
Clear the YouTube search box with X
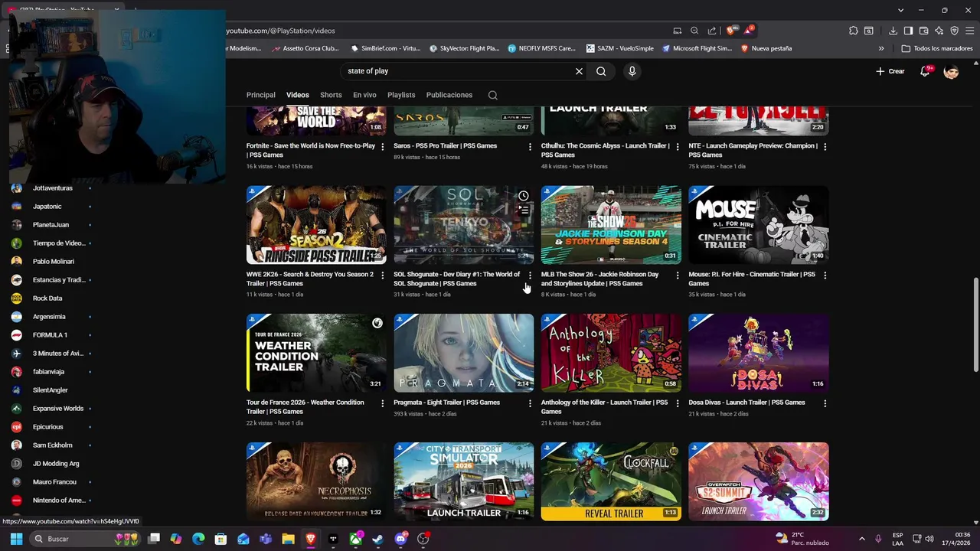click(579, 71)
